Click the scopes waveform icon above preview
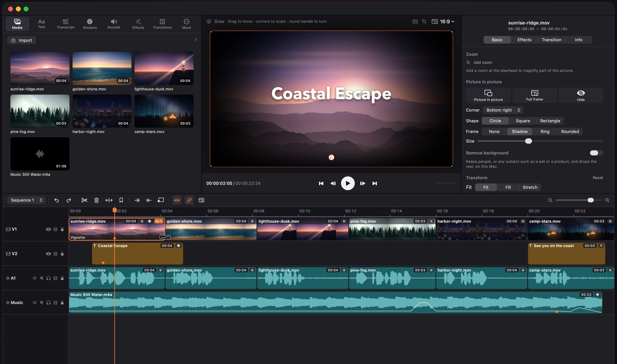617x364 pixels. pyautogui.click(x=415, y=22)
